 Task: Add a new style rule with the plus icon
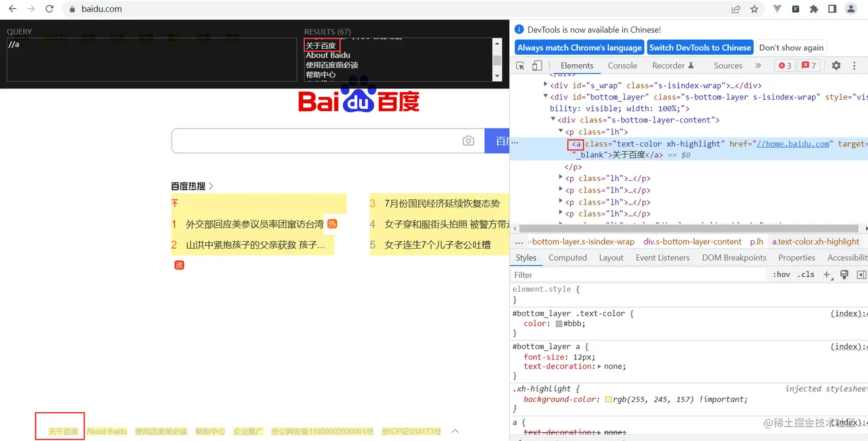(827, 274)
